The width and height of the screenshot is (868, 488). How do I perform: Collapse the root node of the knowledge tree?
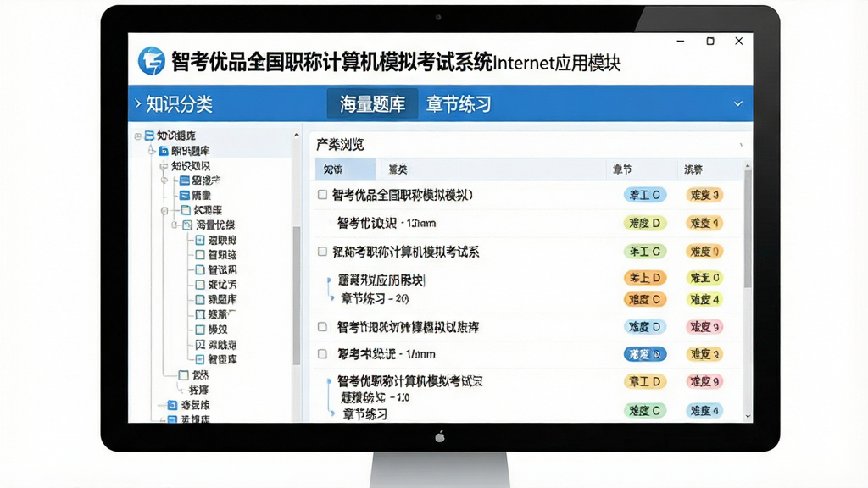(138, 136)
